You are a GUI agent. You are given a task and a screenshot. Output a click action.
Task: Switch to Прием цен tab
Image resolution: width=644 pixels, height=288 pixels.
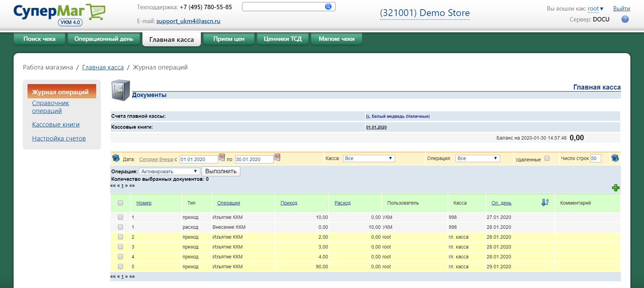click(x=229, y=39)
